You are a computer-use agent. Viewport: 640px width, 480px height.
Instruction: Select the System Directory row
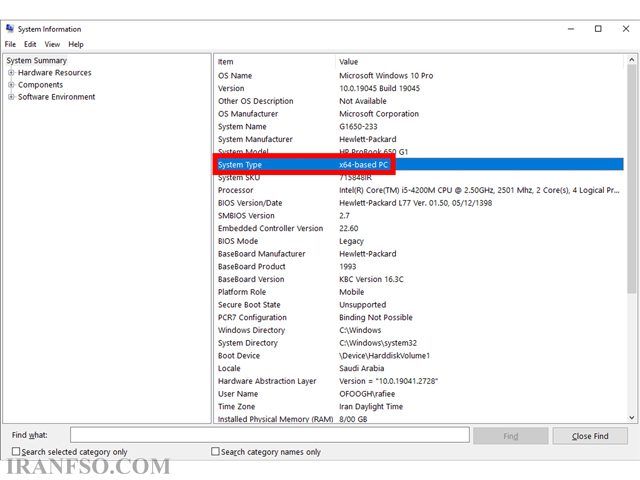[419, 343]
